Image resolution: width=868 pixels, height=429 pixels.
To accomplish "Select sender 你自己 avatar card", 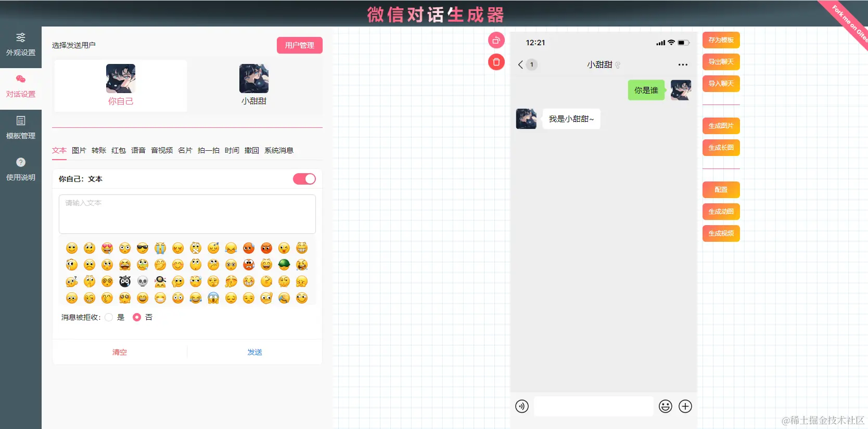I will coord(121,86).
